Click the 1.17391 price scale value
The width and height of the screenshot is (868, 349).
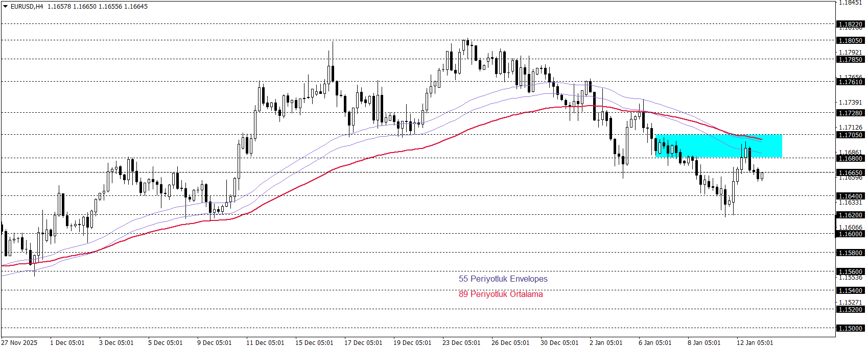[x=851, y=102]
